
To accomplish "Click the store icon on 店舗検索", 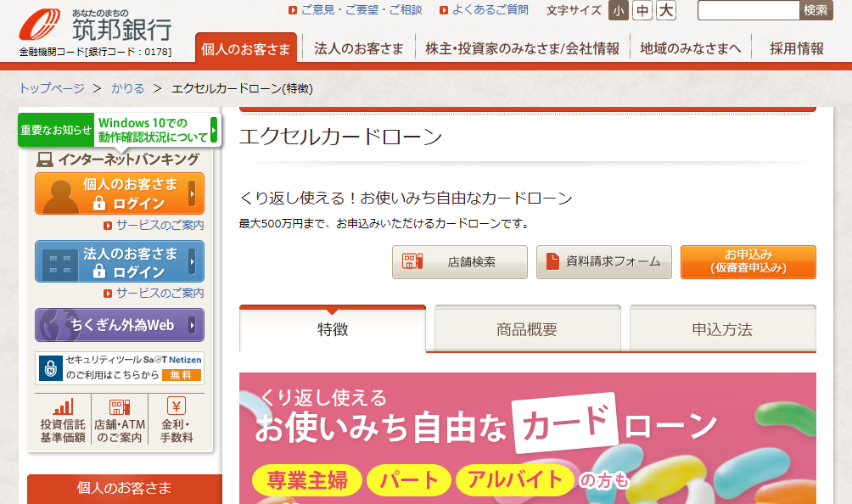I will 412,261.
